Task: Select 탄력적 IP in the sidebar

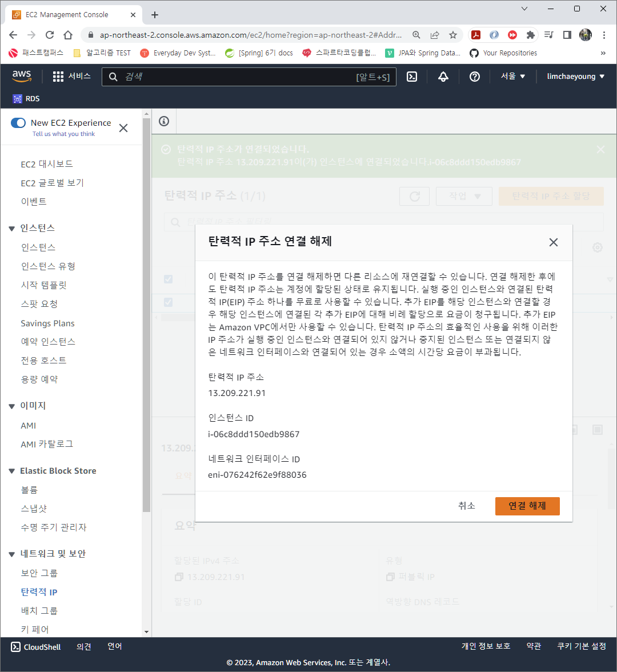Action: 39,592
